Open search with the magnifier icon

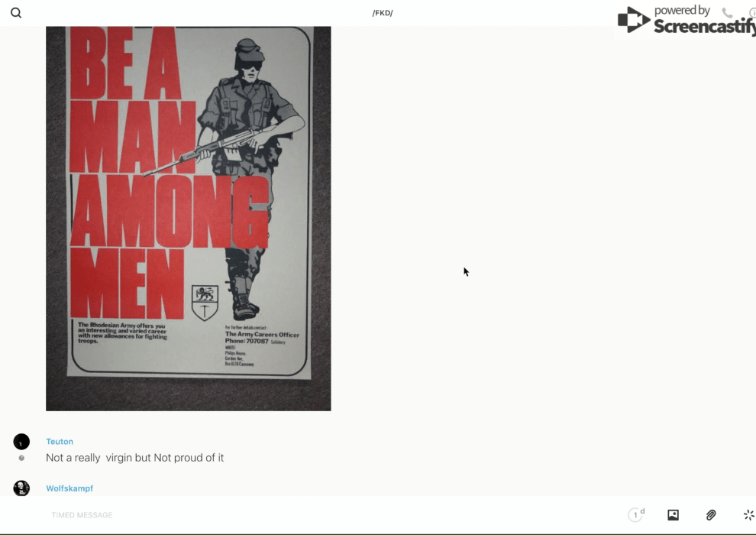(16, 13)
